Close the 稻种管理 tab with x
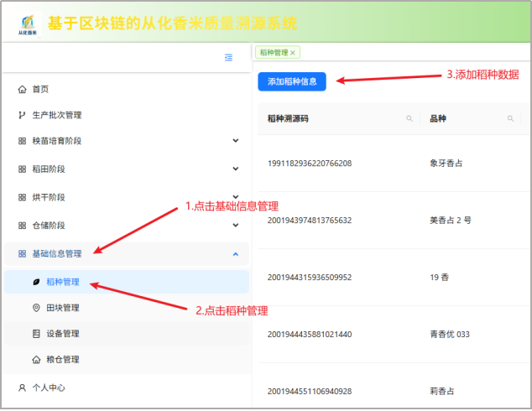 293,53
